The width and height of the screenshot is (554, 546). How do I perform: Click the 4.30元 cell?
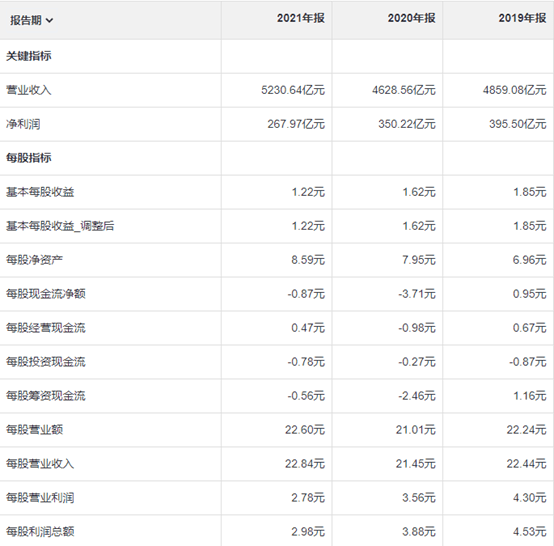click(x=530, y=498)
